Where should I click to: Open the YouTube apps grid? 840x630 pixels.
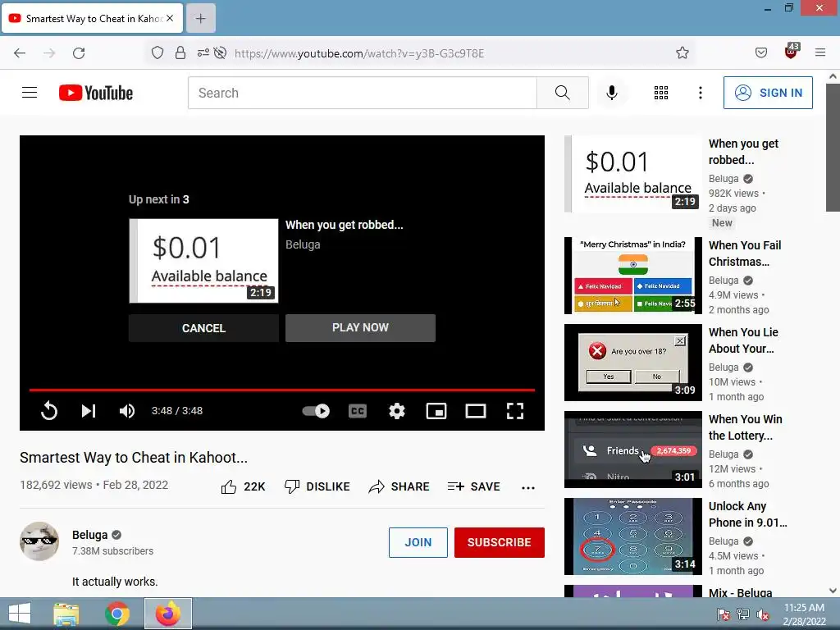(x=661, y=93)
